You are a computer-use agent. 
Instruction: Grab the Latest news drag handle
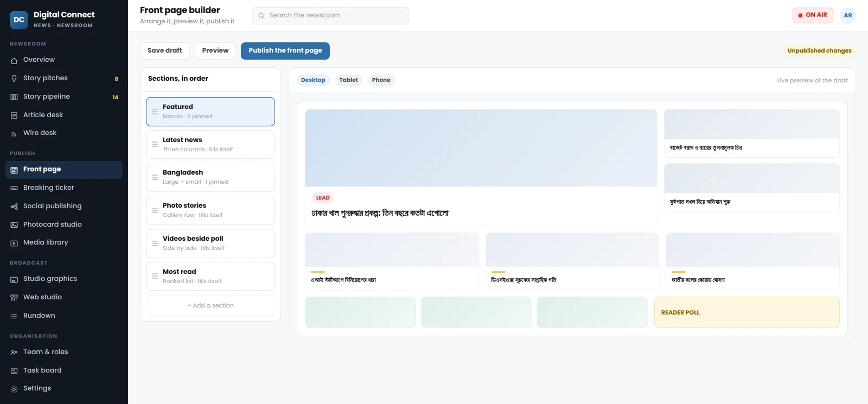[155, 145]
